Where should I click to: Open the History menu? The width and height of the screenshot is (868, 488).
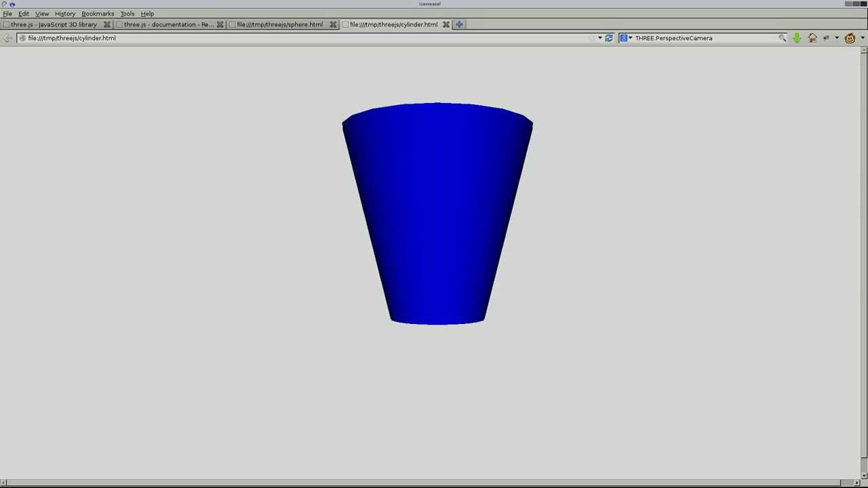65,14
